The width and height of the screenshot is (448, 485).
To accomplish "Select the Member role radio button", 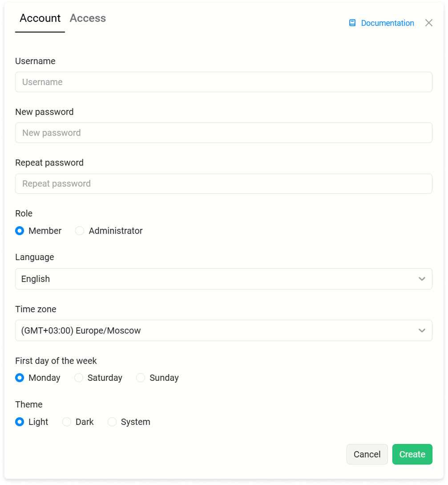I will pos(20,231).
